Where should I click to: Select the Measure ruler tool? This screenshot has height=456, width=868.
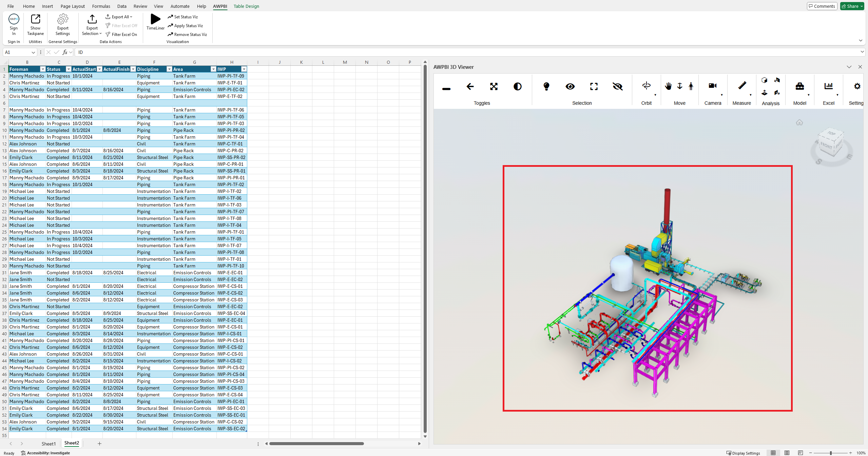tap(742, 86)
